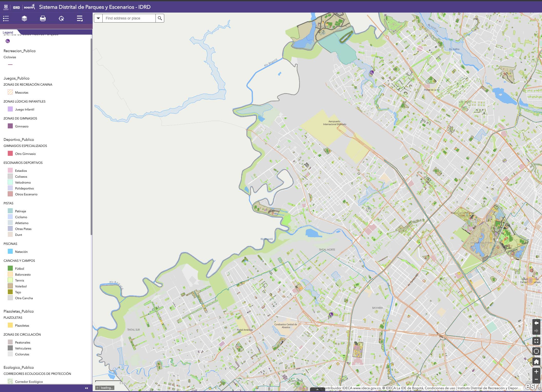The height and width of the screenshot is (392, 542).
Task: Click the legend panel scrollbar
Action: [91, 137]
